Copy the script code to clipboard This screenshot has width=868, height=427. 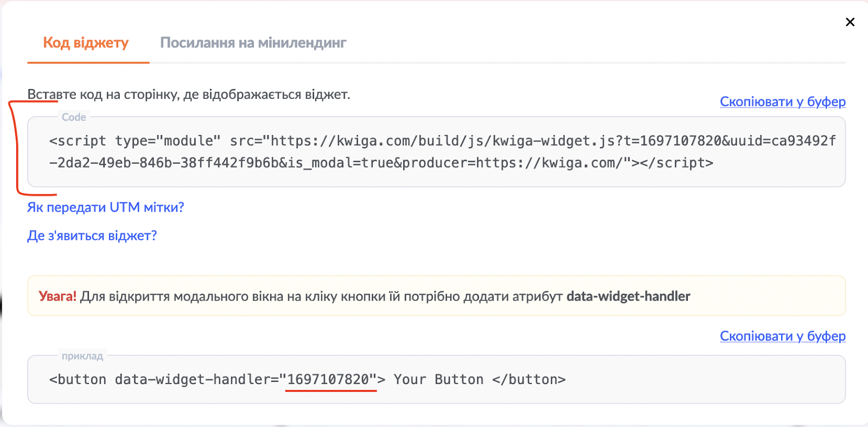coord(782,101)
